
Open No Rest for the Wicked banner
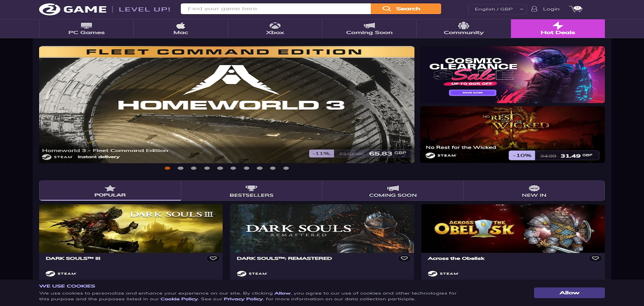pyautogui.click(x=512, y=134)
